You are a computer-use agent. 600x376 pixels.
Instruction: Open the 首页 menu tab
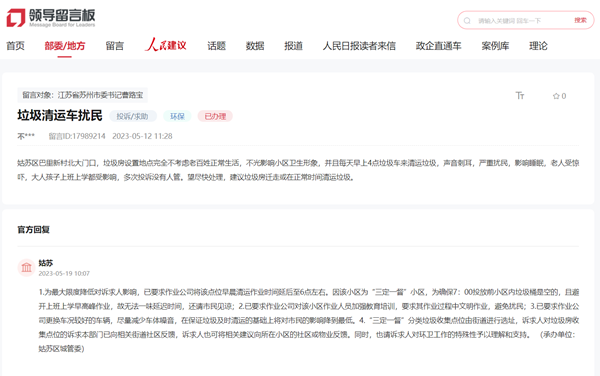pyautogui.click(x=15, y=46)
